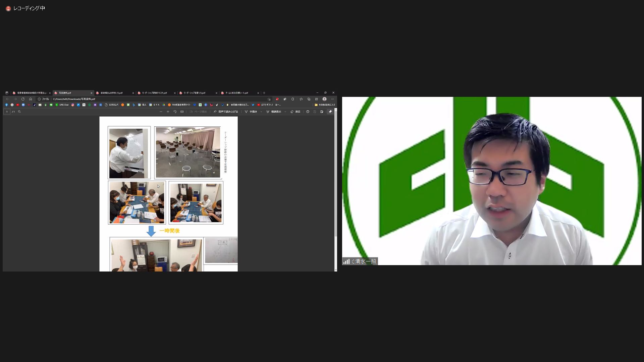This screenshot has height=362, width=644.
Task: Open a new browser tab with plus
Action: tap(264, 93)
